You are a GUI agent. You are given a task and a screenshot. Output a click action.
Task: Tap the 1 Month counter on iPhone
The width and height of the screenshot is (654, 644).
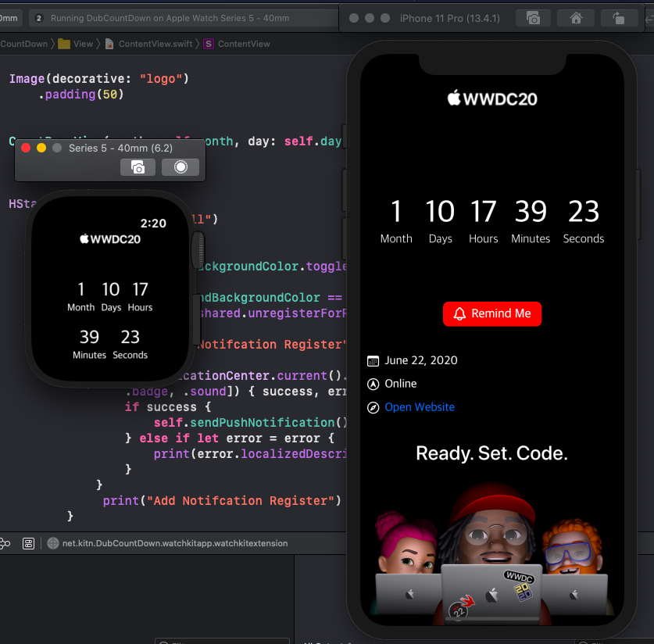click(x=396, y=221)
